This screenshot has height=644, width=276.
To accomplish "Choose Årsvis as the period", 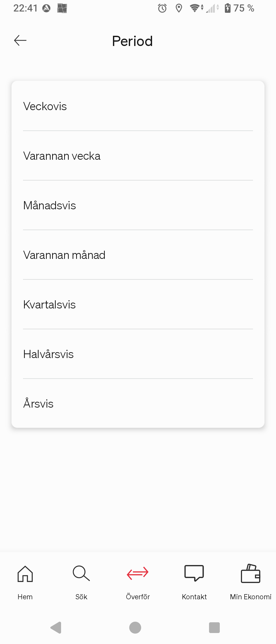I will tap(138, 404).
